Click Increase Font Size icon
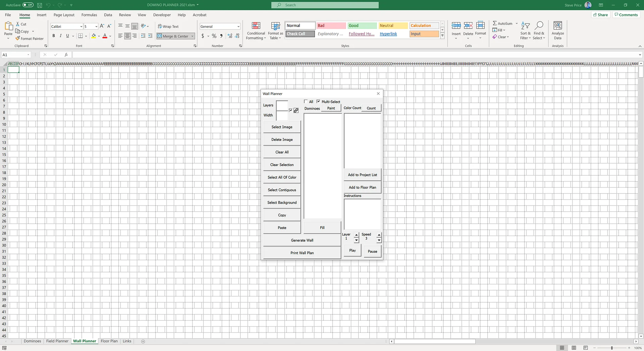The height and width of the screenshot is (351, 644). pos(102,26)
